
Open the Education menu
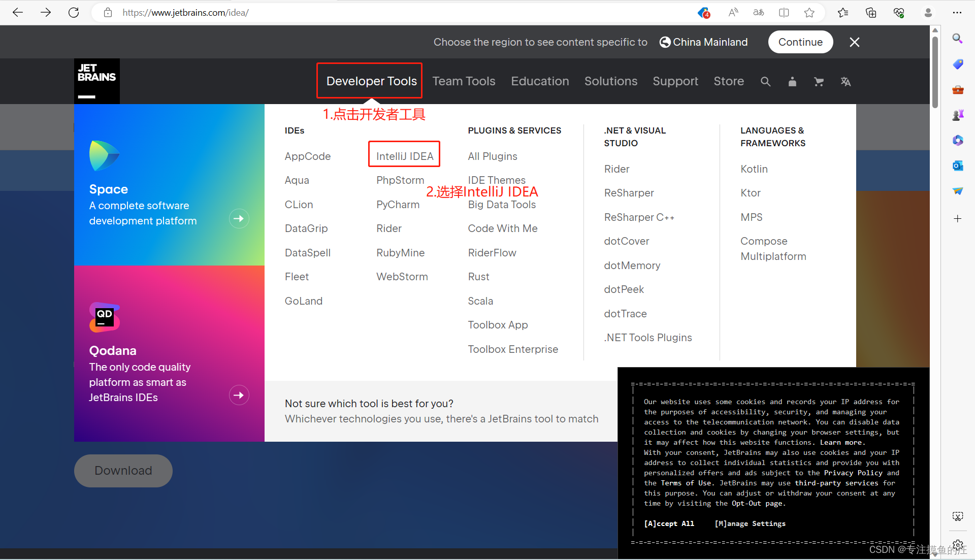pyautogui.click(x=540, y=81)
